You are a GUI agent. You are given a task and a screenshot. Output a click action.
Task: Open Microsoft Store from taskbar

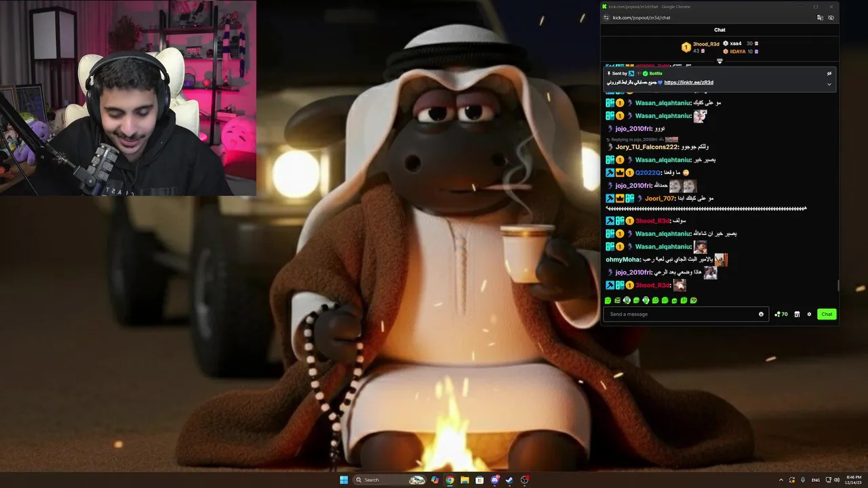point(479,480)
